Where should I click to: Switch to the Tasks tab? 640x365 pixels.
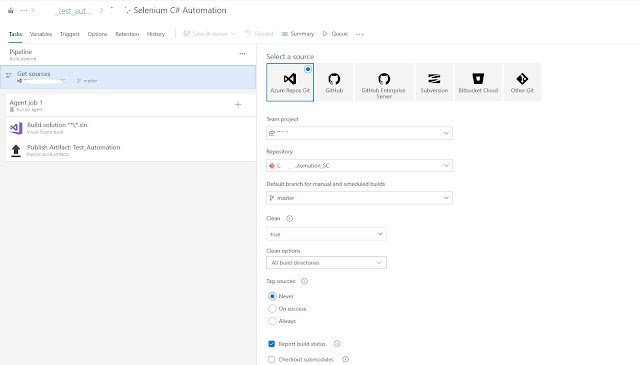[16, 34]
